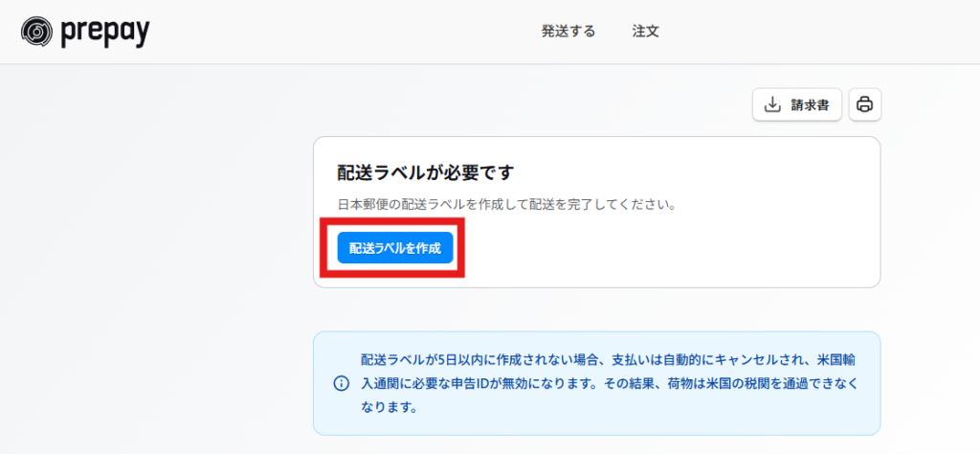Click the download arrow icon beside 請求書
The width and height of the screenshot is (980, 454).
pyautogui.click(x=773, y=104)
